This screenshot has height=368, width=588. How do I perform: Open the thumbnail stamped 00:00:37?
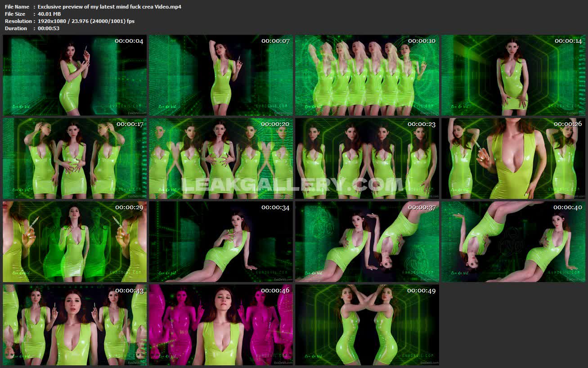[x=367, y=242]
